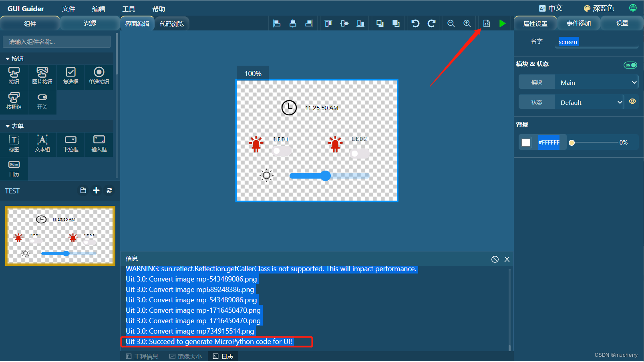644x362 pixels.
Task: Click the component name search field
Action: point(56,42)
